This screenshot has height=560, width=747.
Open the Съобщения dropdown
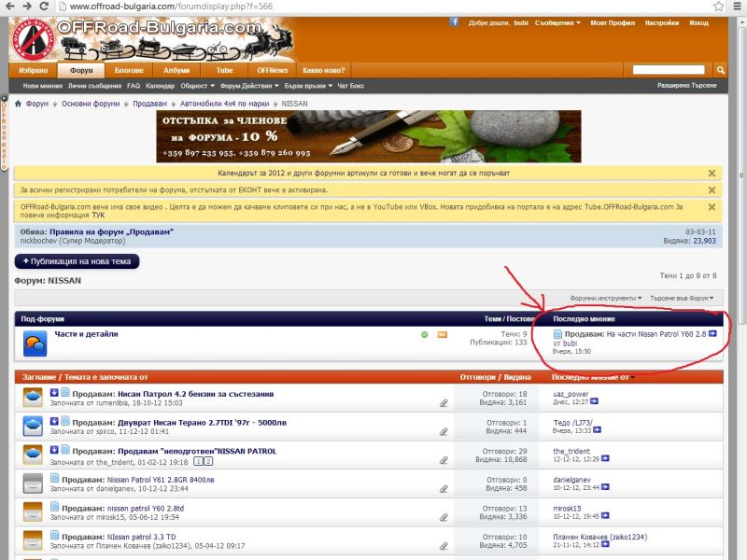pos(557,22)
